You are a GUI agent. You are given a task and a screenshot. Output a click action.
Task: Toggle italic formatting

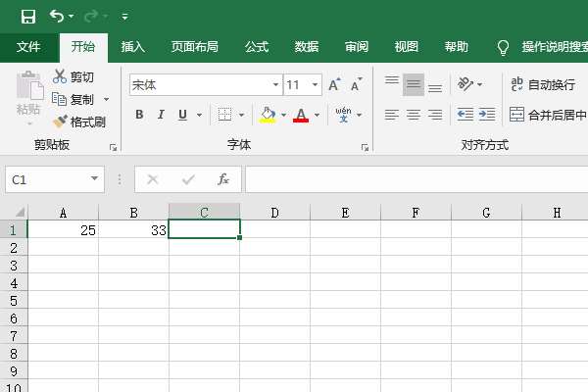coord(161,115)
